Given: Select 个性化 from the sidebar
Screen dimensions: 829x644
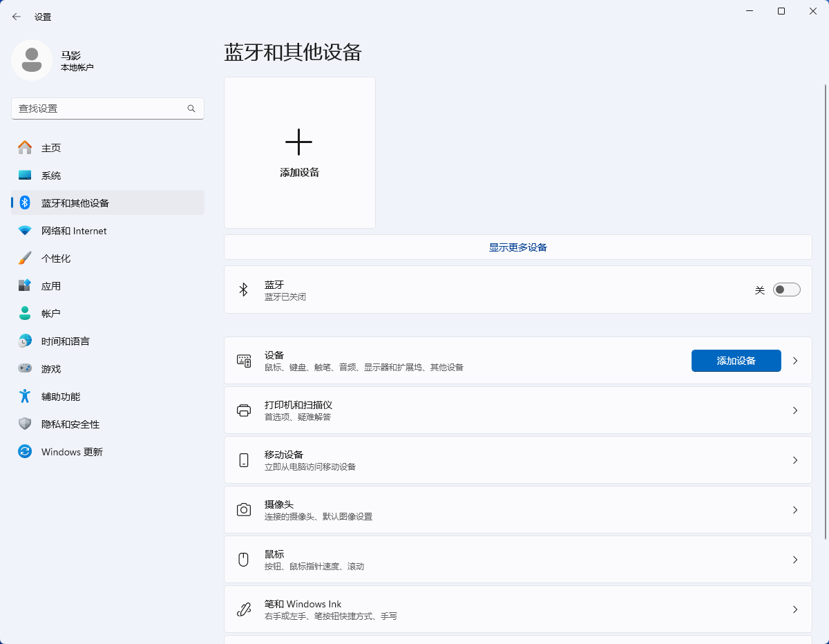Looking at the screenshot, I should point(56,258).
